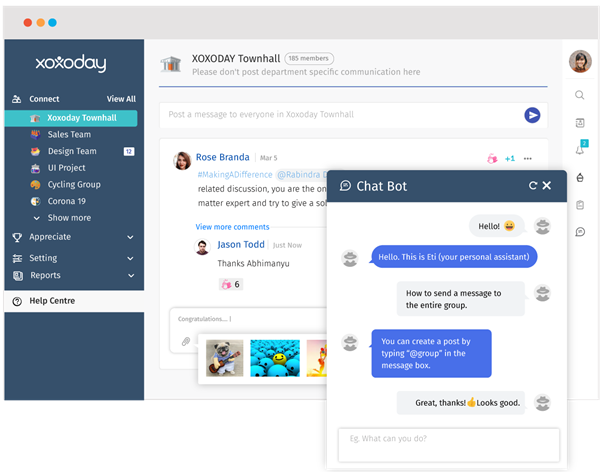Expand the Setting menu chevron
The height and width of the screenshot is (472, 602).
pos(131,258)
